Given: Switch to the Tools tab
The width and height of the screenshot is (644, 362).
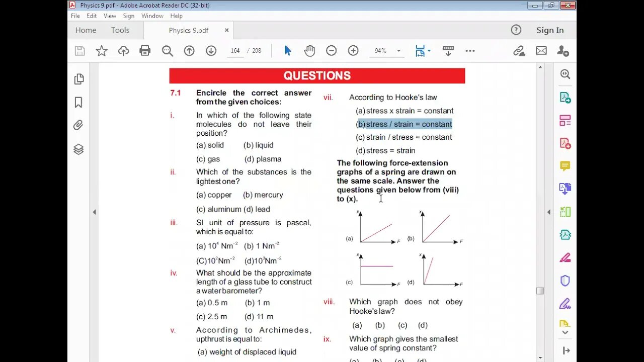Looking at the screenshot, I should tap(120, 30).
